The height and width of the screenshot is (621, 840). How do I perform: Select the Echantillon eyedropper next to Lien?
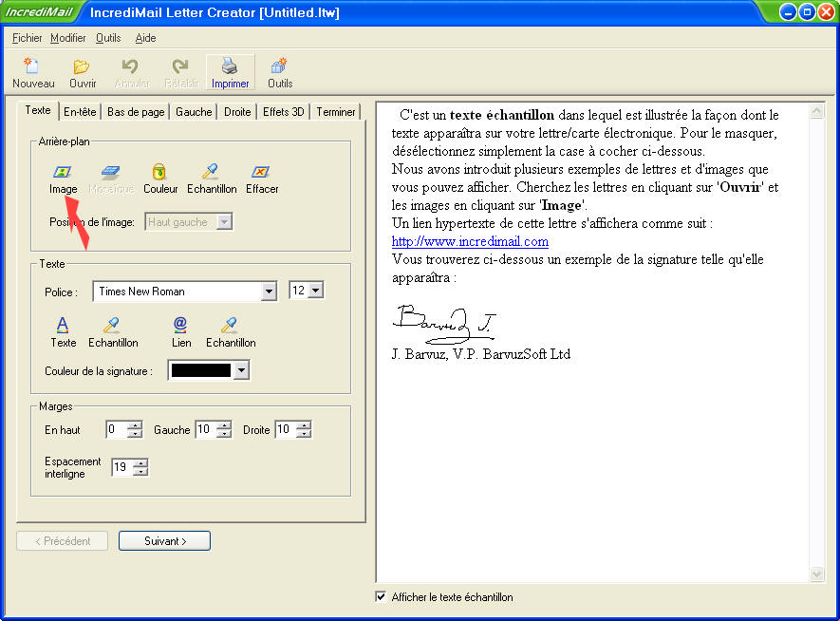point(231,332)
